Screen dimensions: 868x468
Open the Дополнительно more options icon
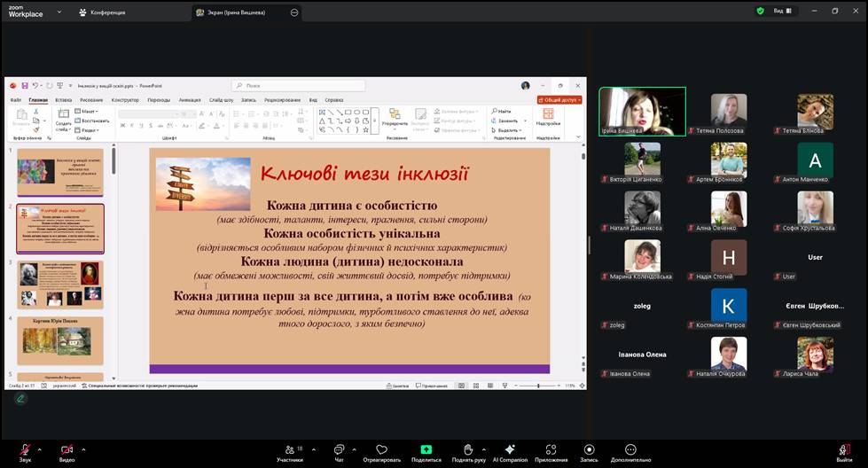tap(630, 450)
